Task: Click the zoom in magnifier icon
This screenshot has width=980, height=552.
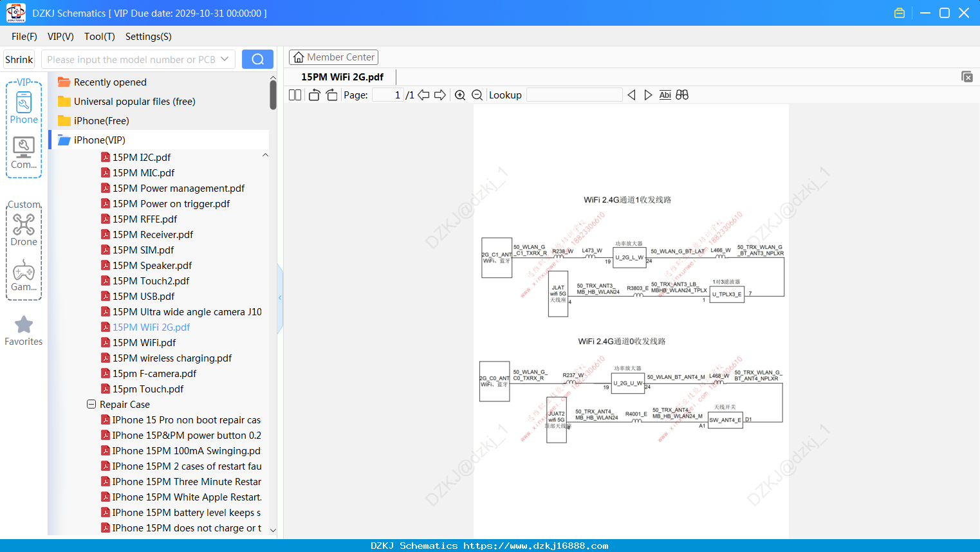Action: click(460, 95)
